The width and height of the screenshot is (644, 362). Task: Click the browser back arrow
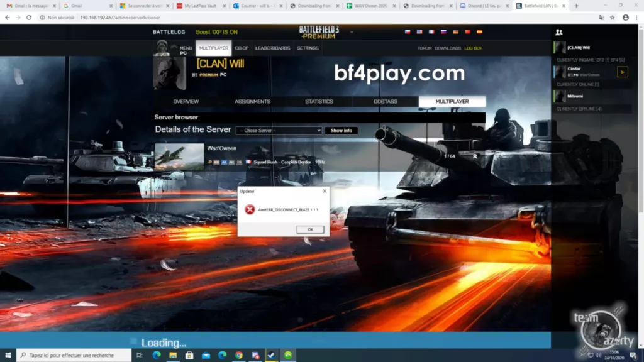click(8, 18)
